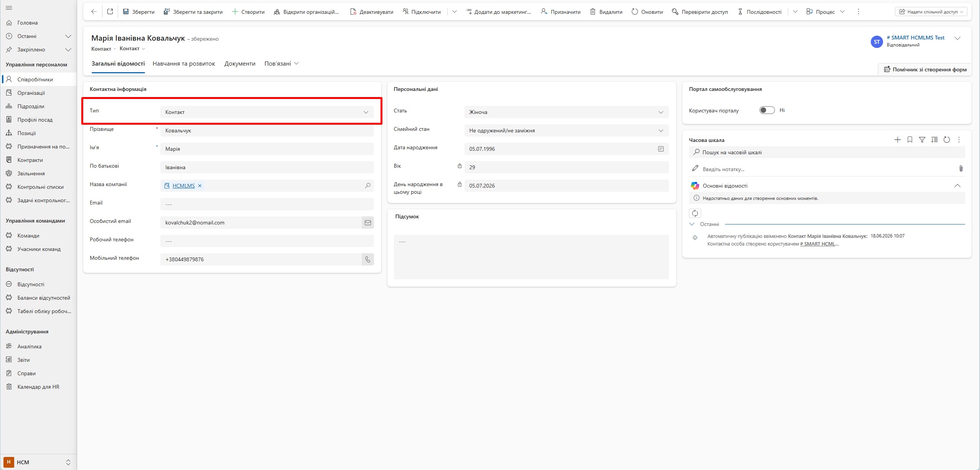Click the timeline bookmark icon
The width and height of the screenshot is (980, 470).
[x=910, y=140]
